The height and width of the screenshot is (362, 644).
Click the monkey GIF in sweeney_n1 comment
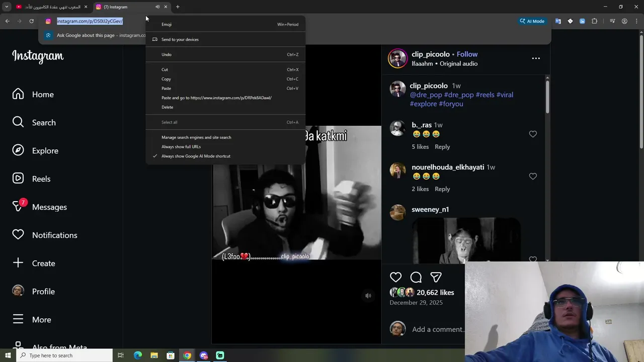(x=466, y=240)
